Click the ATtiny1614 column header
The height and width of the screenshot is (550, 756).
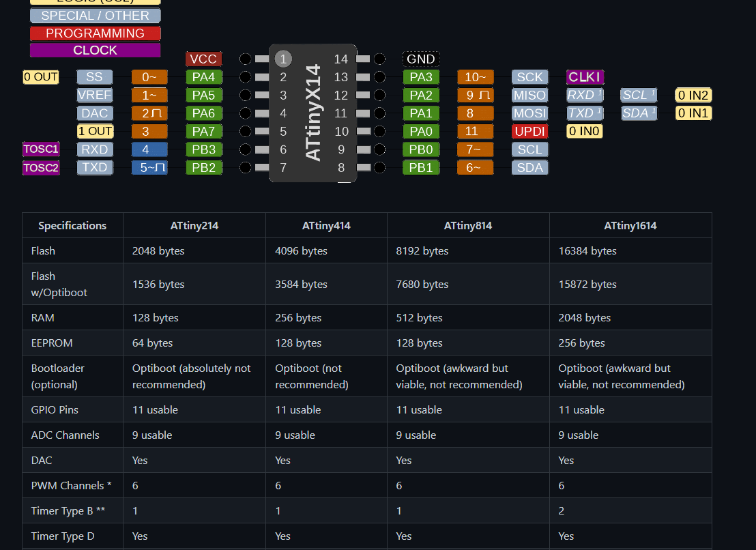coord(630,226)
